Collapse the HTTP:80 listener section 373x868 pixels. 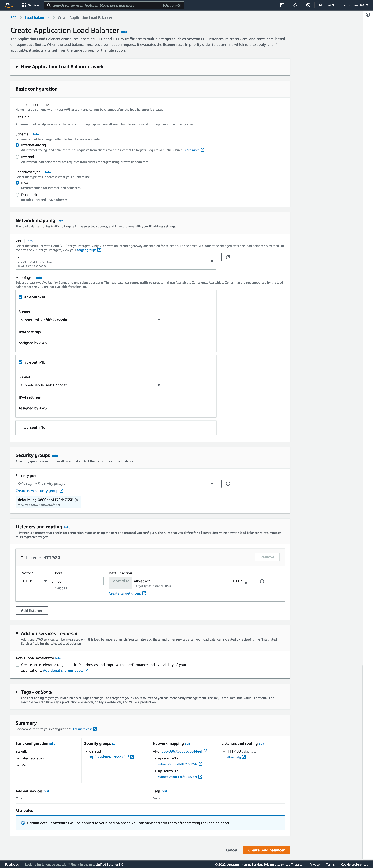click(x=22, y=557)
